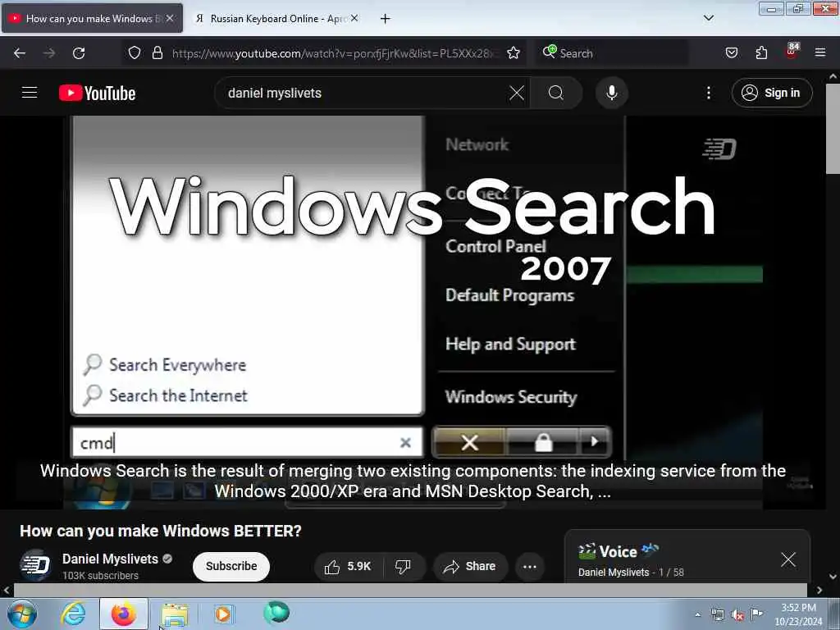Image resolution: width=840 pixels, height=630 pixels.
Task: Click the teal round app icon on taskbar
Action: [x=276, y=612]
